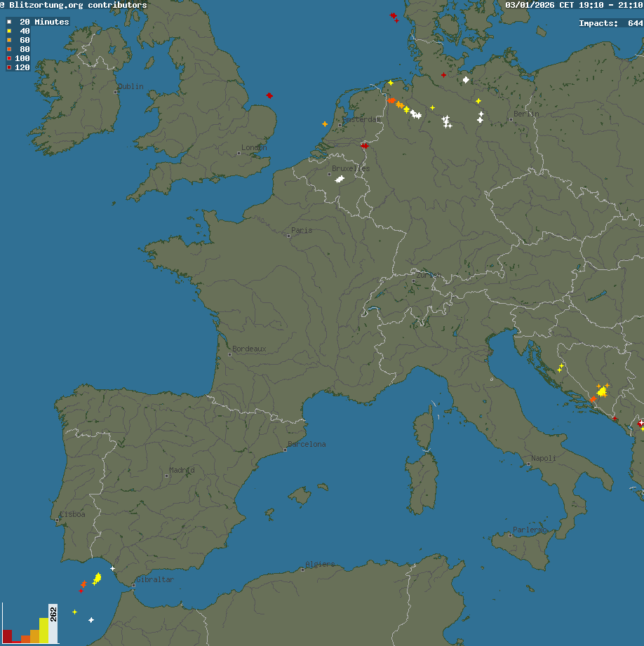The height and width of the screenshot is (646, 644).
Task: Click the date and time range header
Action: [574, 5]
